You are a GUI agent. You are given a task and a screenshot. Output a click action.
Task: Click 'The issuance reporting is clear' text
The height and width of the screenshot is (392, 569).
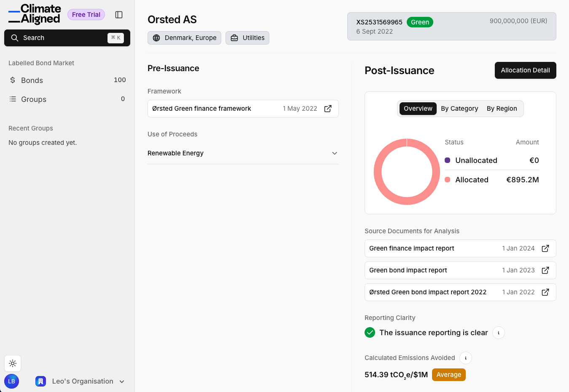tap(434, 333)
